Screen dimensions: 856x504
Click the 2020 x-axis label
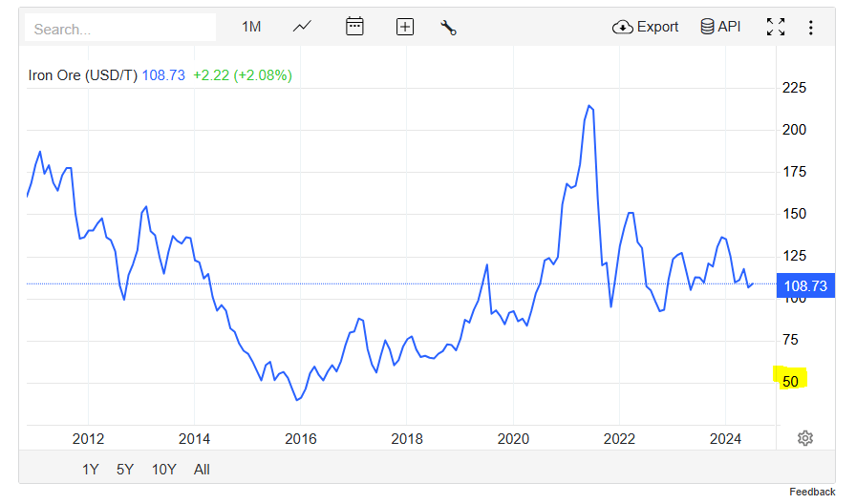click(513, 439)
